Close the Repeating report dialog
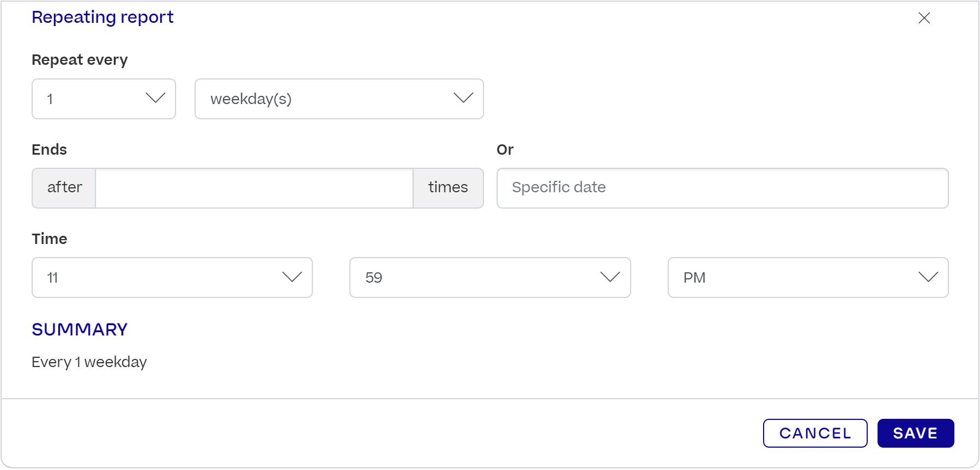Image resolution: width=980 pixels, height=470 pixels. (924, 18)
